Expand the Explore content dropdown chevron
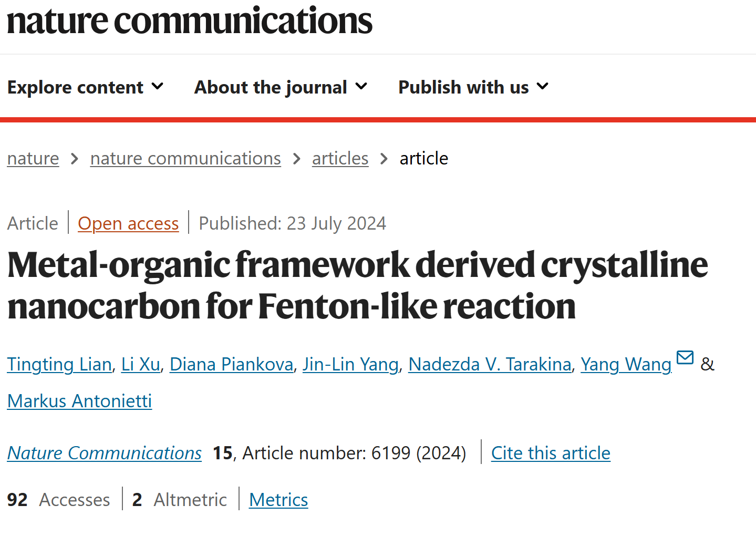The image size is (756, 536). (157, 86)
